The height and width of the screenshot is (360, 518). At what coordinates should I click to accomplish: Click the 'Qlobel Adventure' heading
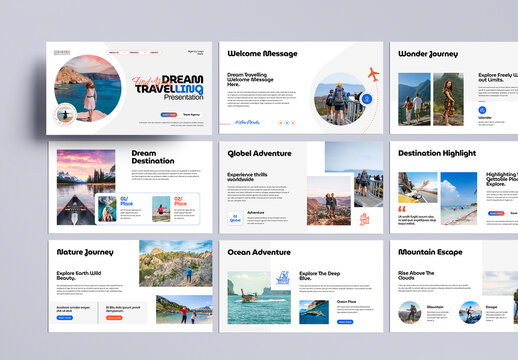coord(259,153)
